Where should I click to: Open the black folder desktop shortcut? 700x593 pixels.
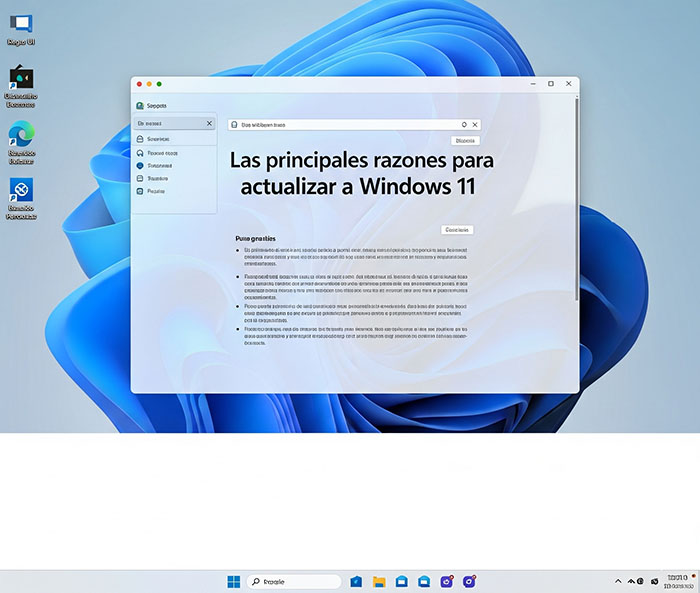(x=21, y=86)
